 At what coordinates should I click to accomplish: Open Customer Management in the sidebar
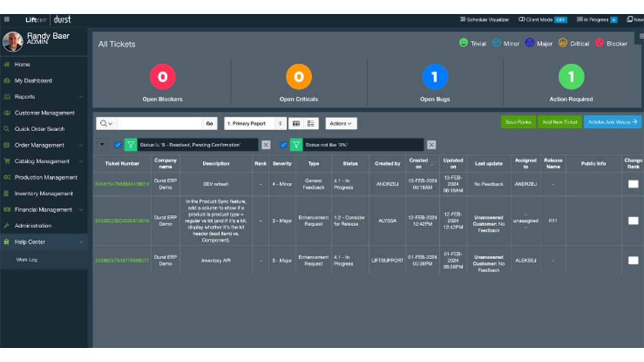tap(44, 113)
